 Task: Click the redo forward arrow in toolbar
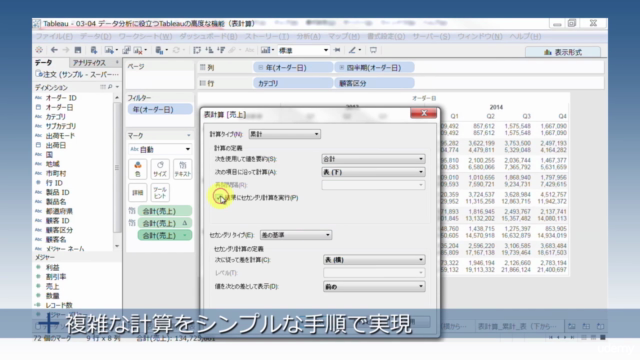66,50
